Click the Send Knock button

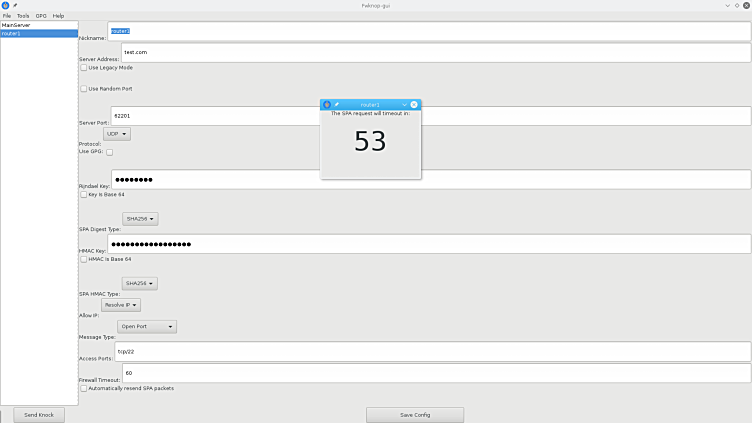(39, 414)
